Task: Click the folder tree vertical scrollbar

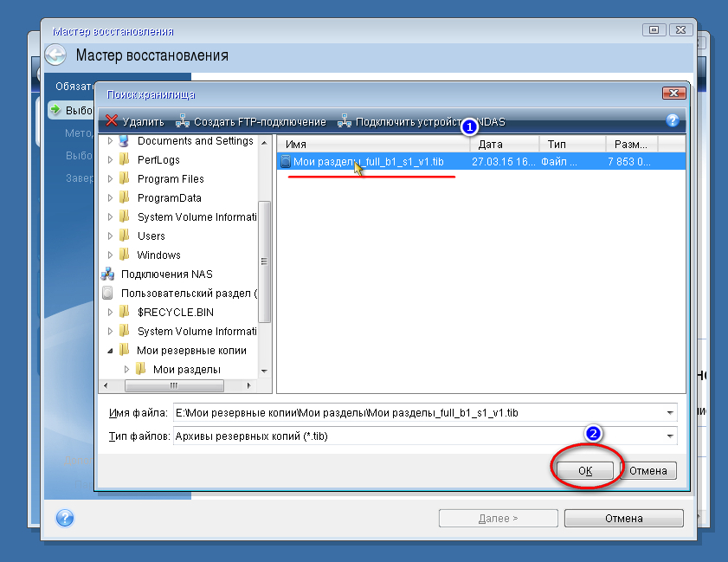Action: (265, 260)
